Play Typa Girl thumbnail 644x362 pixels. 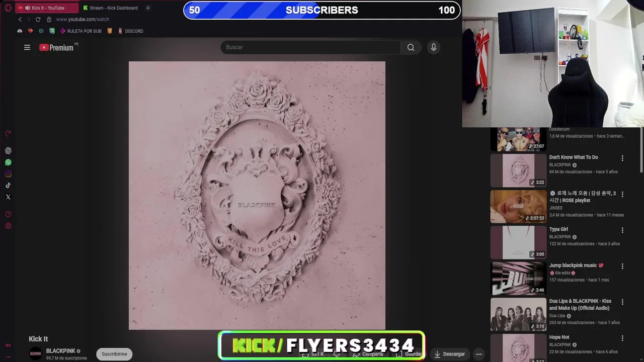click(518, 242)
